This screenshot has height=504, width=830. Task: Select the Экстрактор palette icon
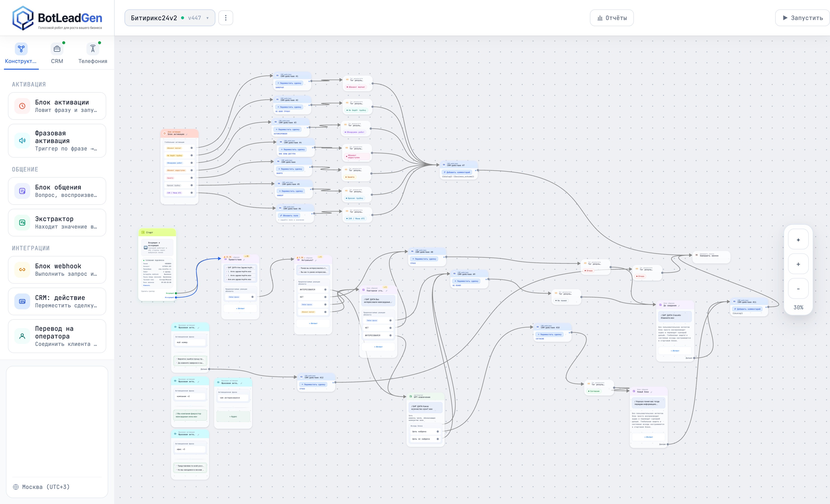click(x=22, y=223)
